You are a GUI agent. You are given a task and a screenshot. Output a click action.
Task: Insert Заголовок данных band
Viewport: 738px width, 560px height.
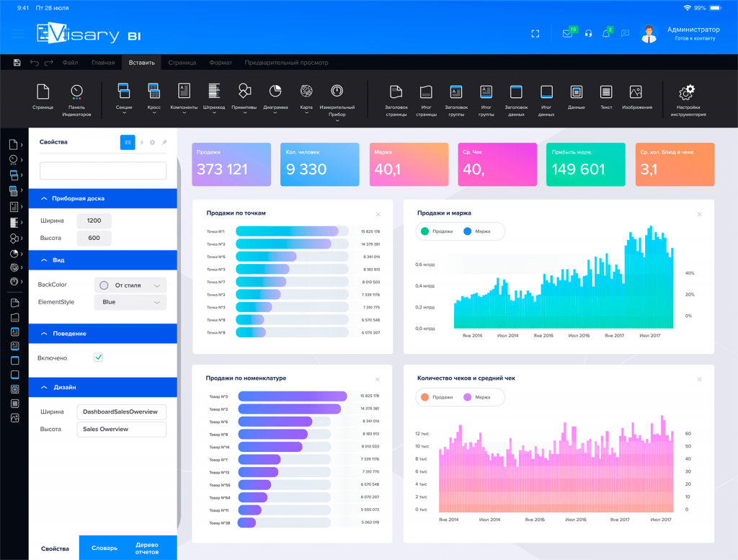516,100
